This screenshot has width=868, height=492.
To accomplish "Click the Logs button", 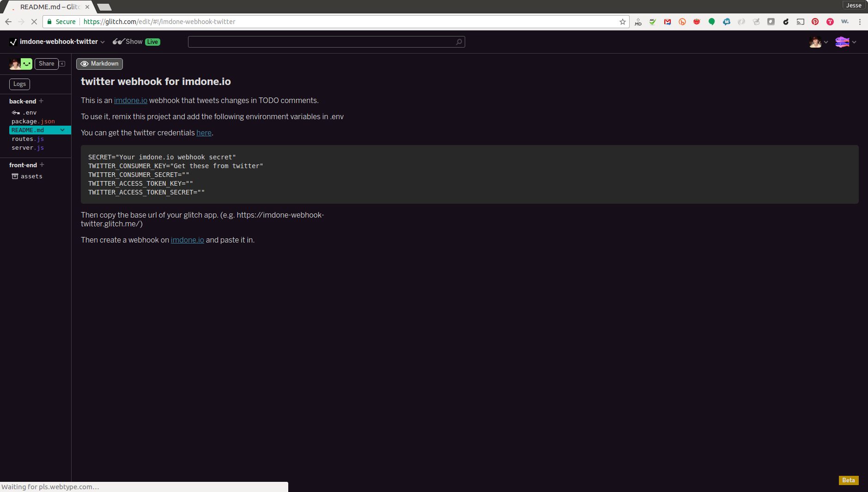I will coord(19,84).
